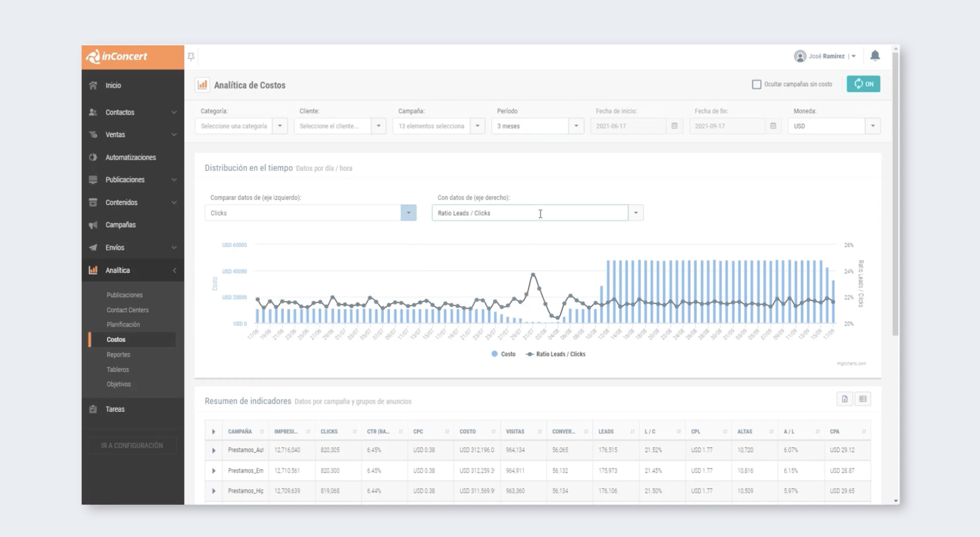Open the start date calendar picker
Screen dimensions: 980x537
[674, 126]
